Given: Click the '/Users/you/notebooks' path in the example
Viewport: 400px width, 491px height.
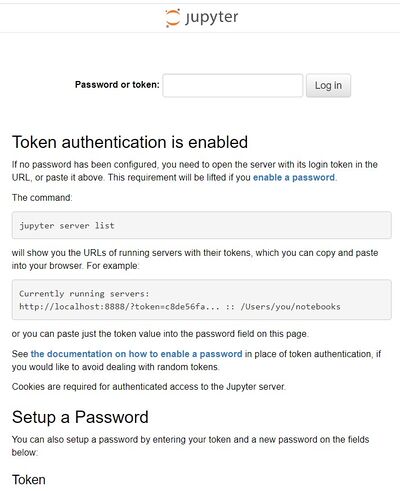Looking at the screenshot, I should click(x=290, y=307).
